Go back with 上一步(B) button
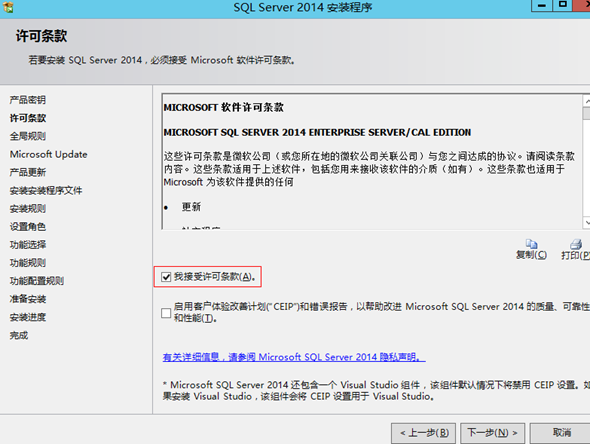 point(423,433)
